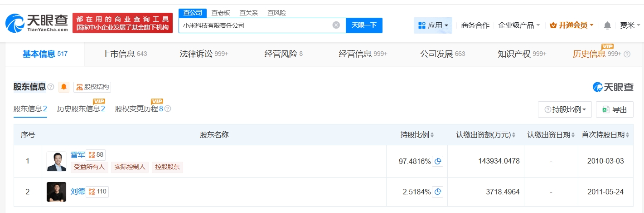Select the 查风险 search tab
This screenshot has height=213, width=644.
[x=276, y=13]
